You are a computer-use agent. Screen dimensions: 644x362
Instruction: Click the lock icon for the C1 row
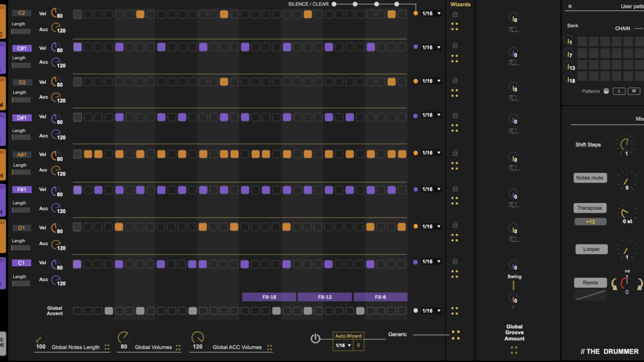455,261
